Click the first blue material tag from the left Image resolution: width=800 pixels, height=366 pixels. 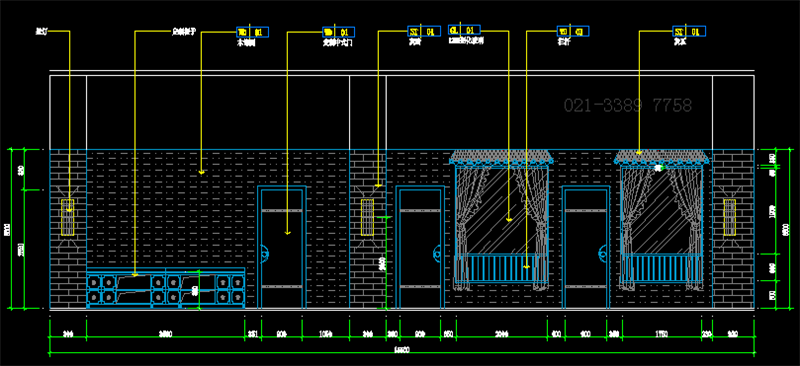[253, 32]
